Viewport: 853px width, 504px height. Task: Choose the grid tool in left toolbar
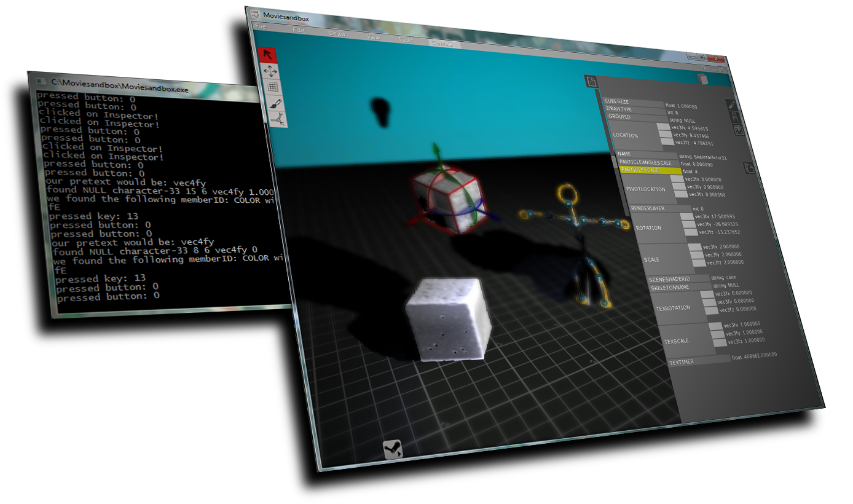click(273, 87)
